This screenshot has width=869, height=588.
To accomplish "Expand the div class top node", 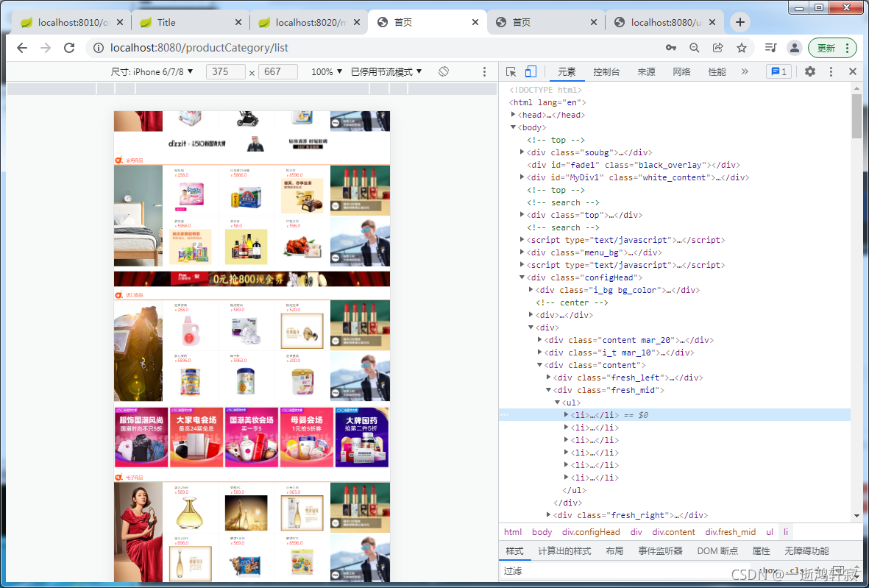I will [x=522, y=215].
